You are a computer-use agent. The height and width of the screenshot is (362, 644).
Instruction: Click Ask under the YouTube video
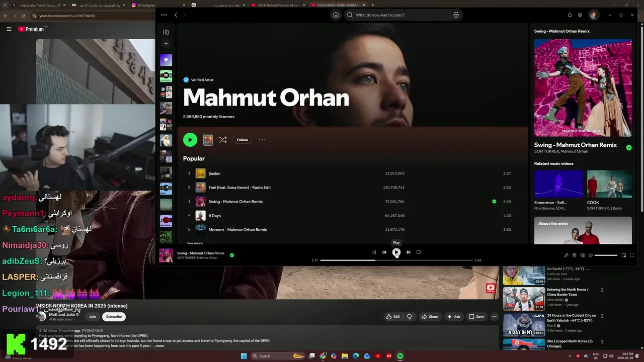click(454, 317)
